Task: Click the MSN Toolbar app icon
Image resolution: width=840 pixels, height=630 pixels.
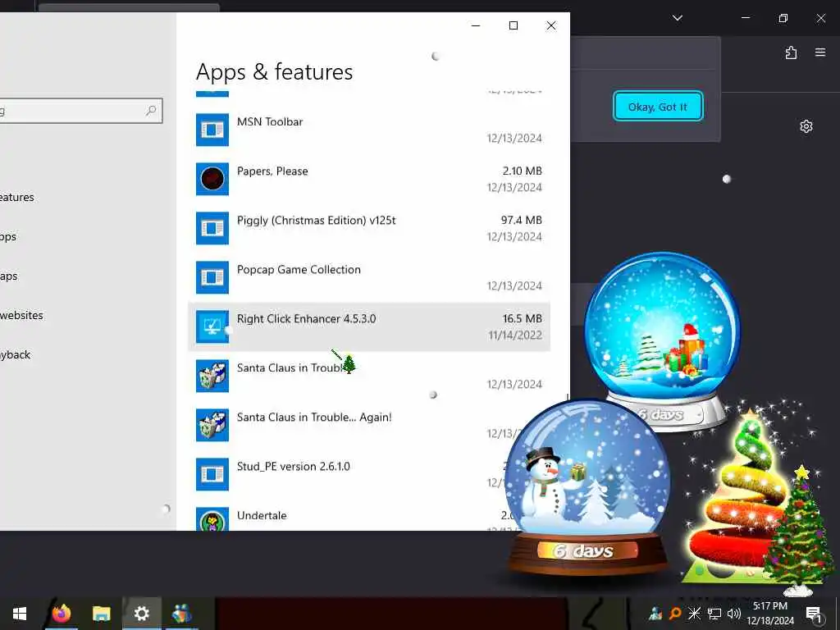Action: point(212,130)
